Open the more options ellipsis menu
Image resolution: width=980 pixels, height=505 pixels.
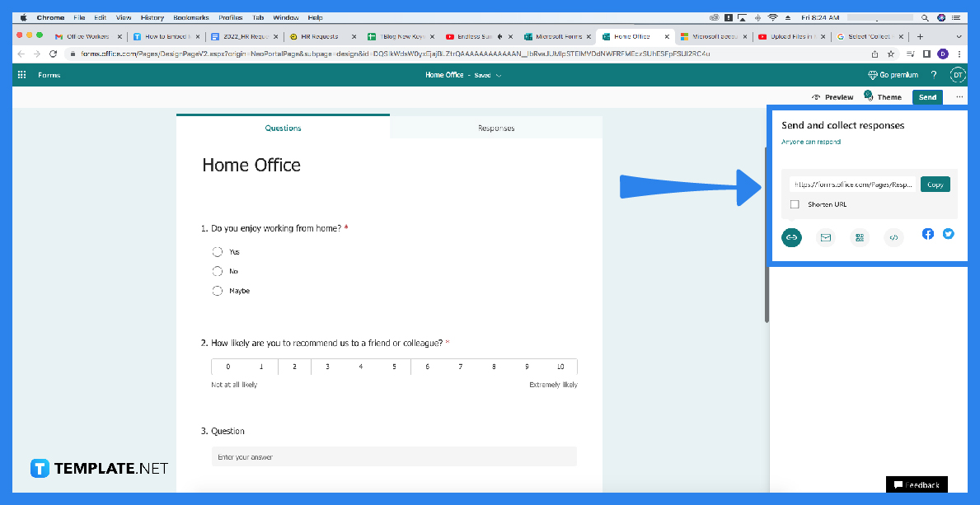point(959,96)
